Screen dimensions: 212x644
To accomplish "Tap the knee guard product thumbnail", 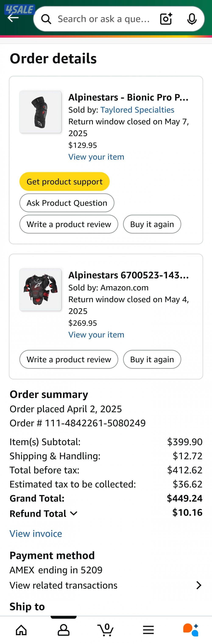I will 40,112.
